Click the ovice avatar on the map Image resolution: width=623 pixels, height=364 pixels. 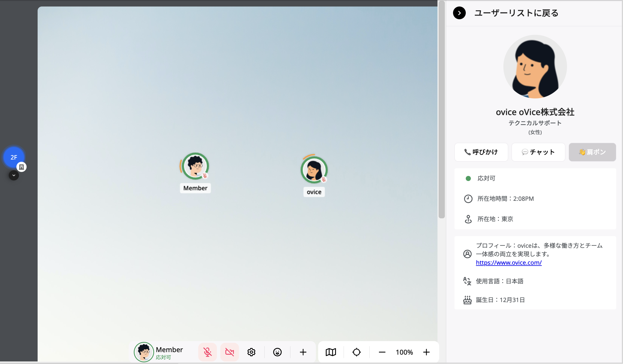coord(314,170)
